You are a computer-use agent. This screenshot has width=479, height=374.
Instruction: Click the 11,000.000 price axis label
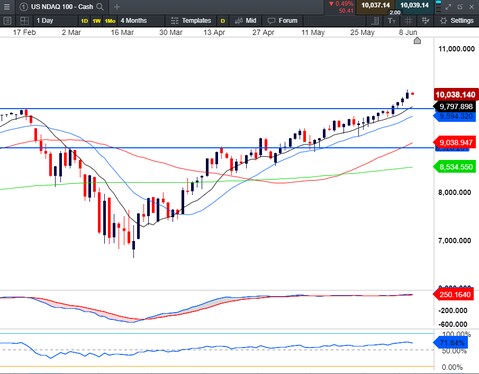pos(456,49)
